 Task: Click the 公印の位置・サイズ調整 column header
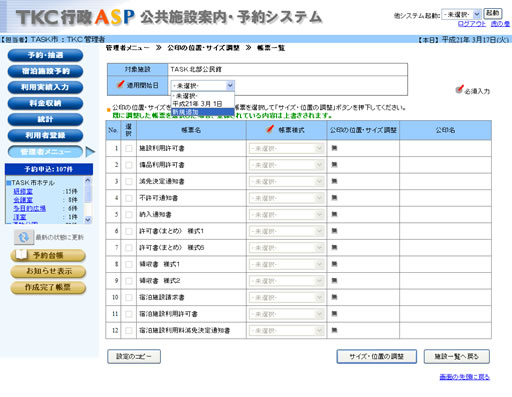tap(363, 130)
